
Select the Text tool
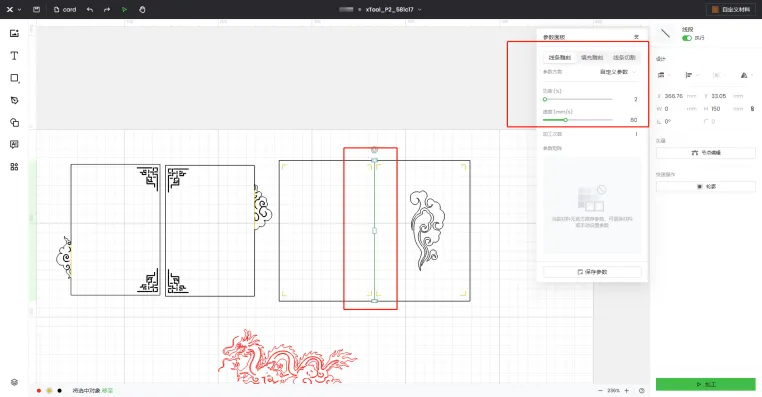(14, 56)
